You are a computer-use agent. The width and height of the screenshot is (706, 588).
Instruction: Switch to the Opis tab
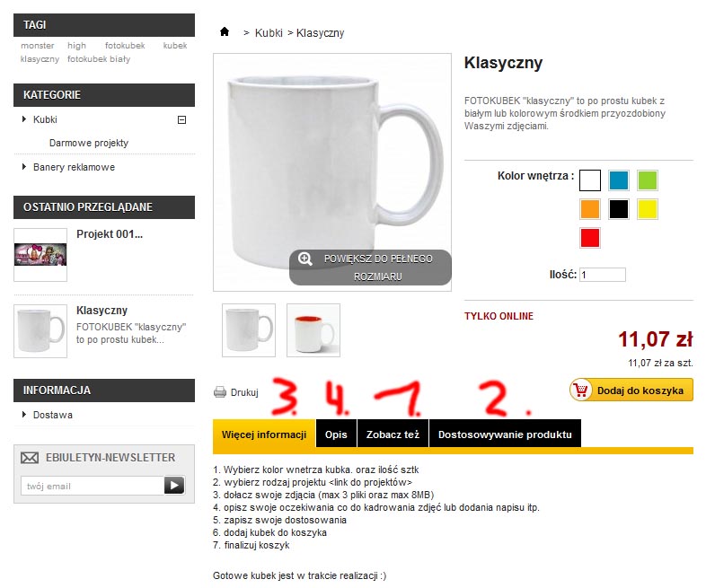[336, 434]
